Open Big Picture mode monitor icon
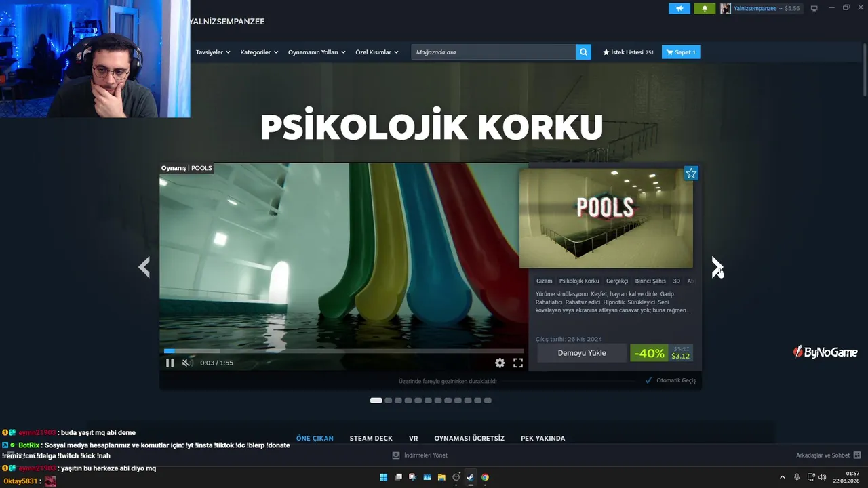868x488 pixels. coord(814,9)
